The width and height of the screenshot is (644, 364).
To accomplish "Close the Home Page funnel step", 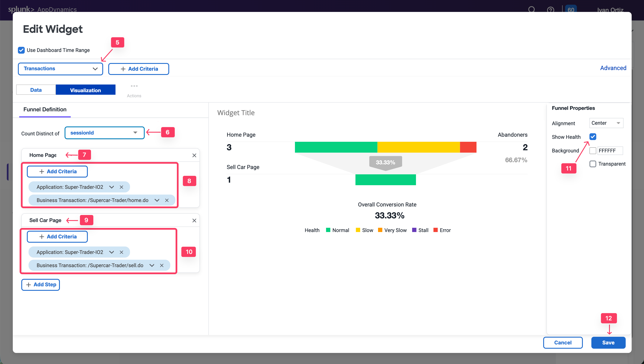I will click(x=194, y=155).
